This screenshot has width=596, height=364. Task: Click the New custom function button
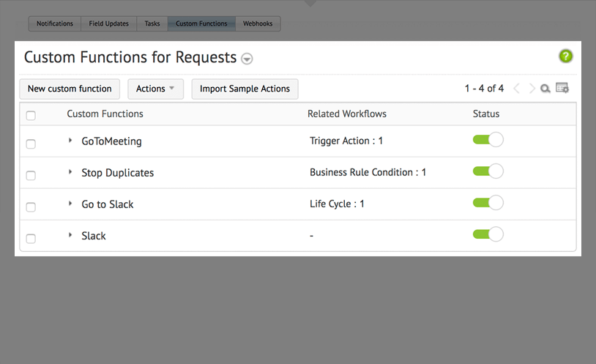(70, 89)
